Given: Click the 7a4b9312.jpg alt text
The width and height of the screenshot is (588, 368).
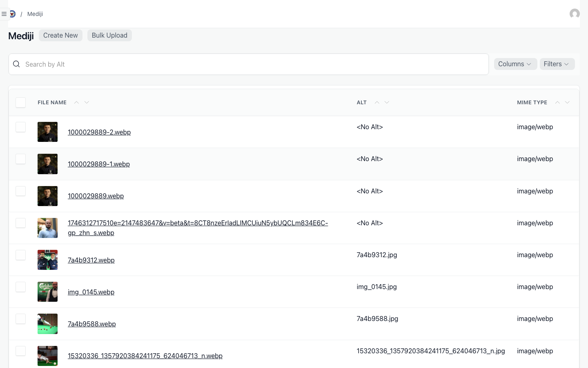Looking at the screenshot, I should [377, 255].
